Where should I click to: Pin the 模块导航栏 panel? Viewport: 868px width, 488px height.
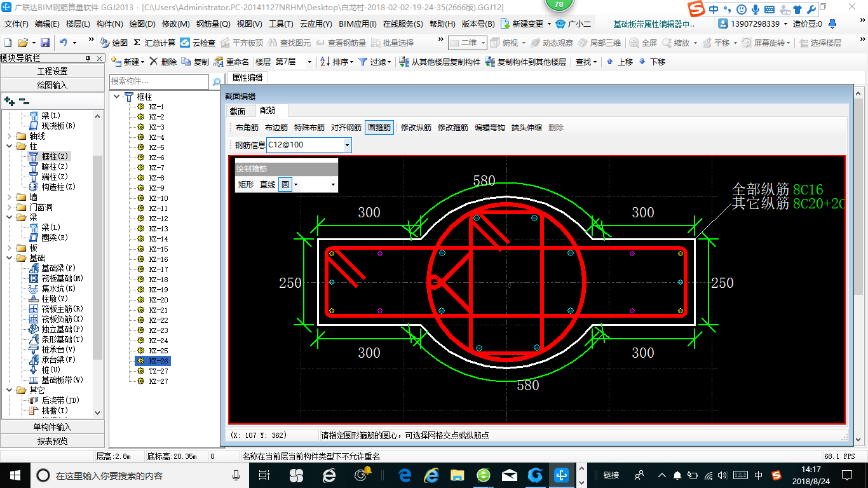pyautogui.click(x=88, y=58)
